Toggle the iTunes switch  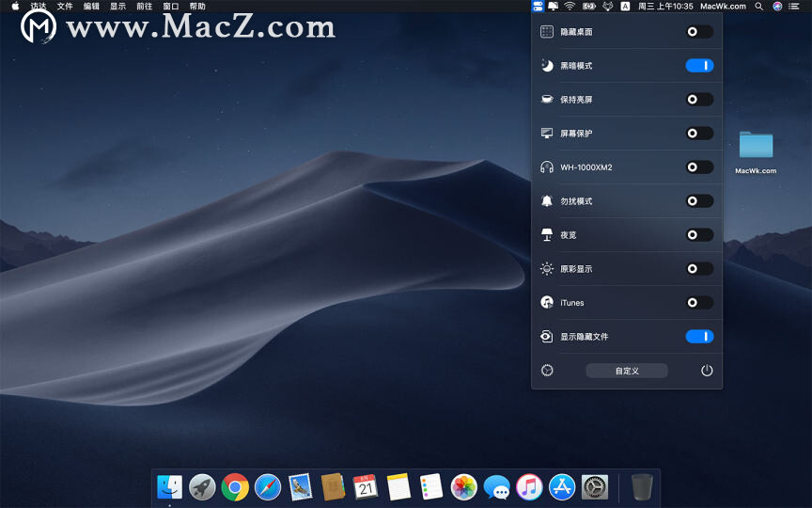click(x=699, y=303)
